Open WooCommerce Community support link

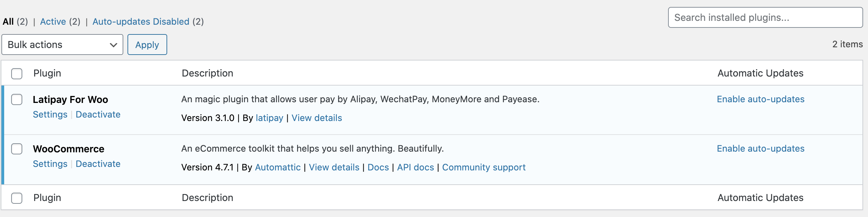pyautogui.click(x=484, y=167)
